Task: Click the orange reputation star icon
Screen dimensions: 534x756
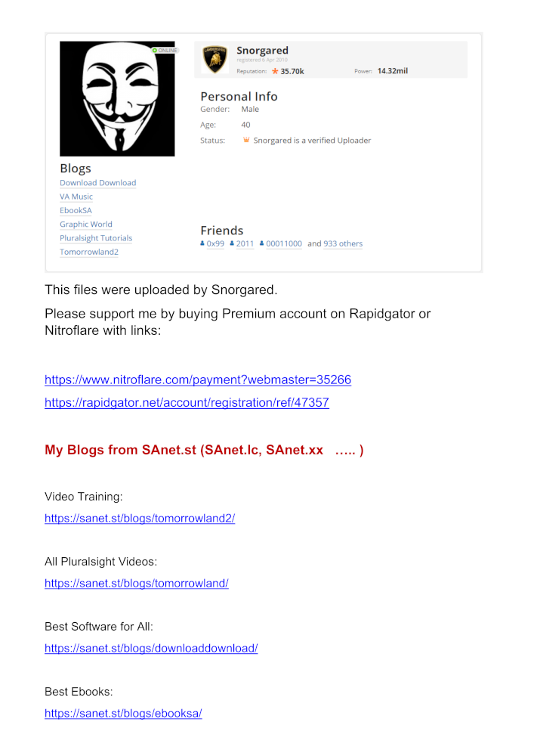Action: (x=275, y=71)
